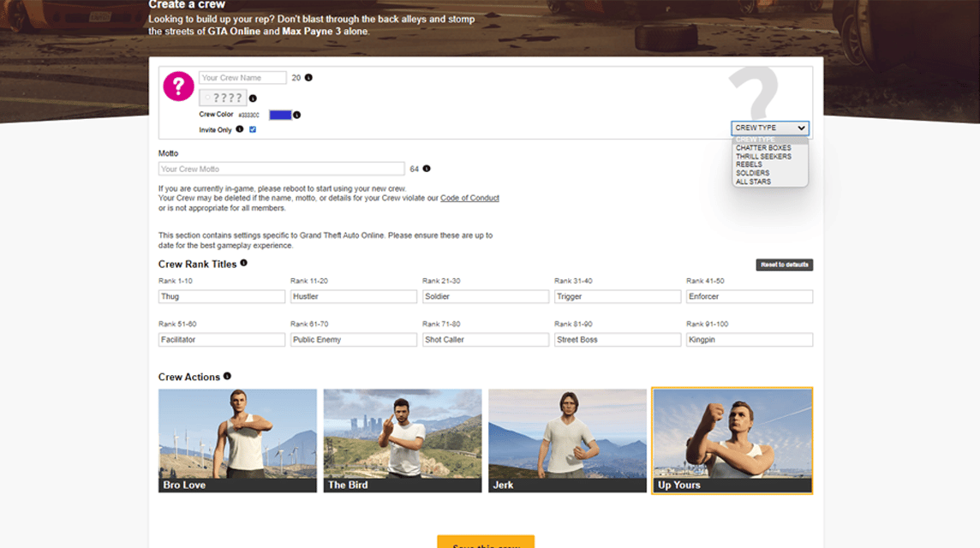Select CHATTER BOXES from crew type list

(x=763, y=148)
